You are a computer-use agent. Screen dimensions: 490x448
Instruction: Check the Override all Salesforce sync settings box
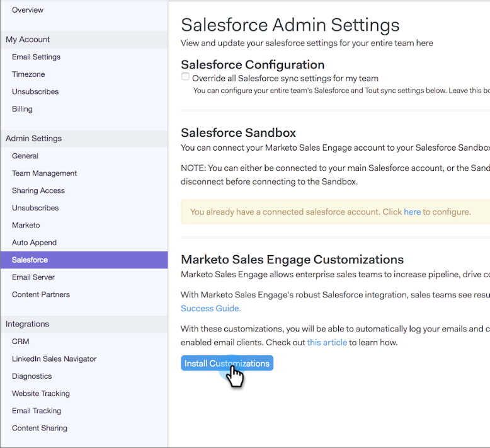tap(185, 77)
